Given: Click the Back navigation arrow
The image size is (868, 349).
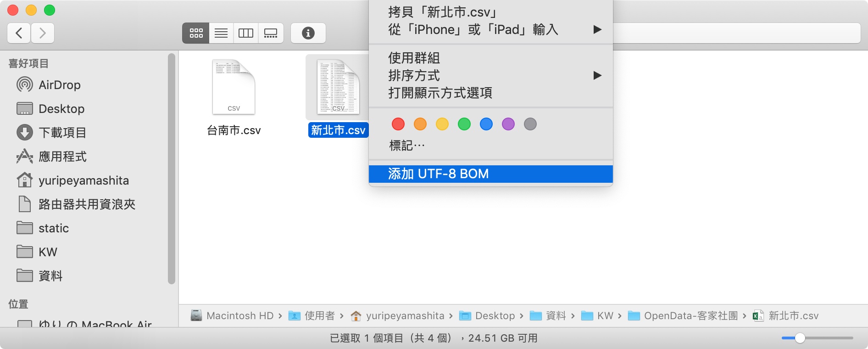Looking at the screenshot, I should [x=19, y=33].
